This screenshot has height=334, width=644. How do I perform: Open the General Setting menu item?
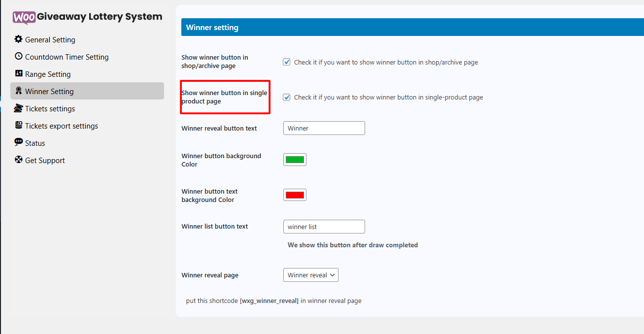pyautogui.click(x=50, y=40)
